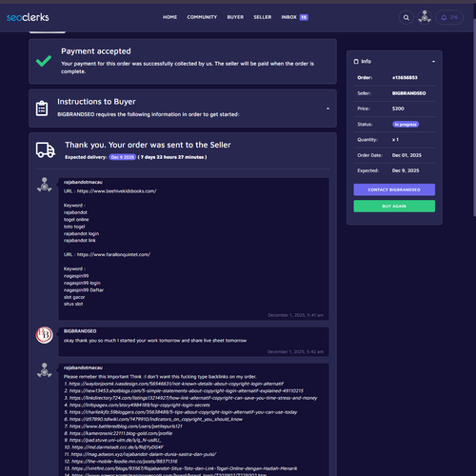Viewport: 476px width, 476px height.
Task: Click the page vertical scrollbar
Action: pyautogui.click(x=474, y=117)
